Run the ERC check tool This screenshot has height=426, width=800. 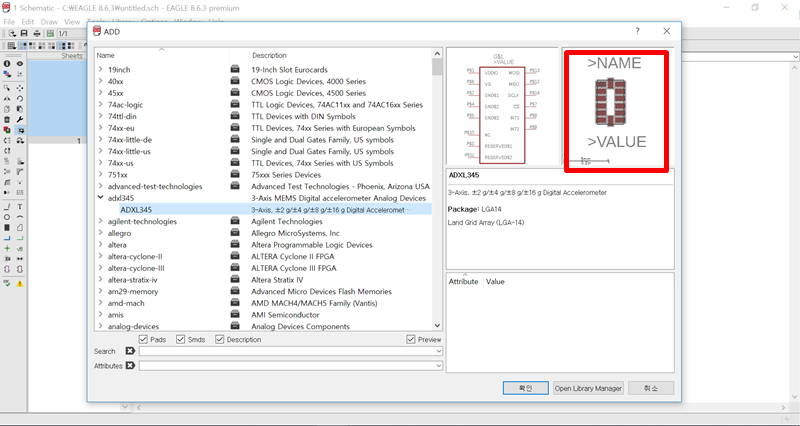coord(7,283)
